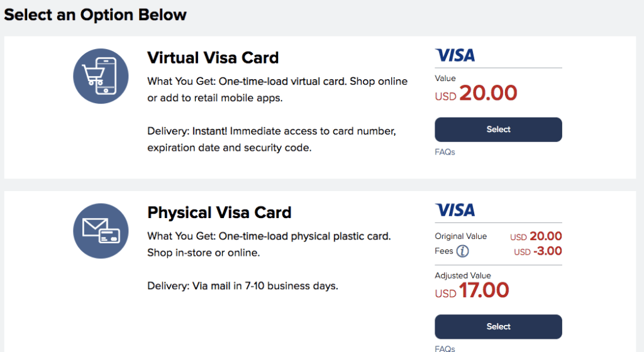Open the Fees info icon
The height and width of the screenshot is (352, 644).
tap(462, 251)
